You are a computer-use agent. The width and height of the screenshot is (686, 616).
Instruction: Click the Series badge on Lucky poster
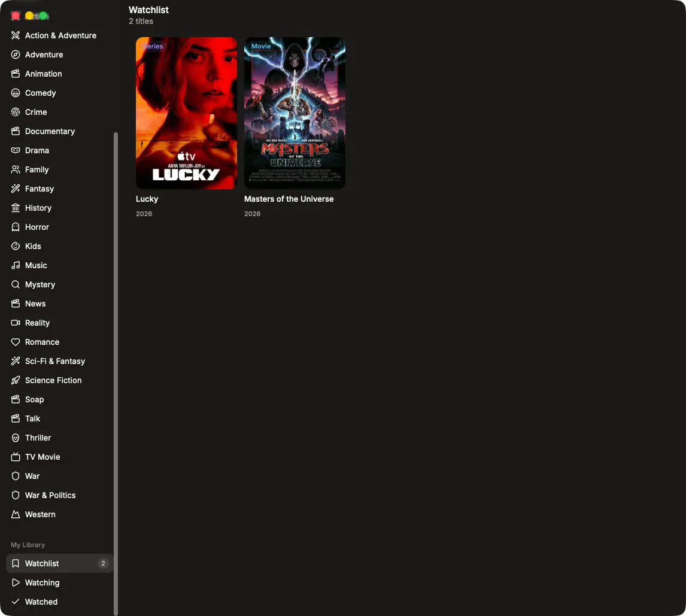coord(152,46)
